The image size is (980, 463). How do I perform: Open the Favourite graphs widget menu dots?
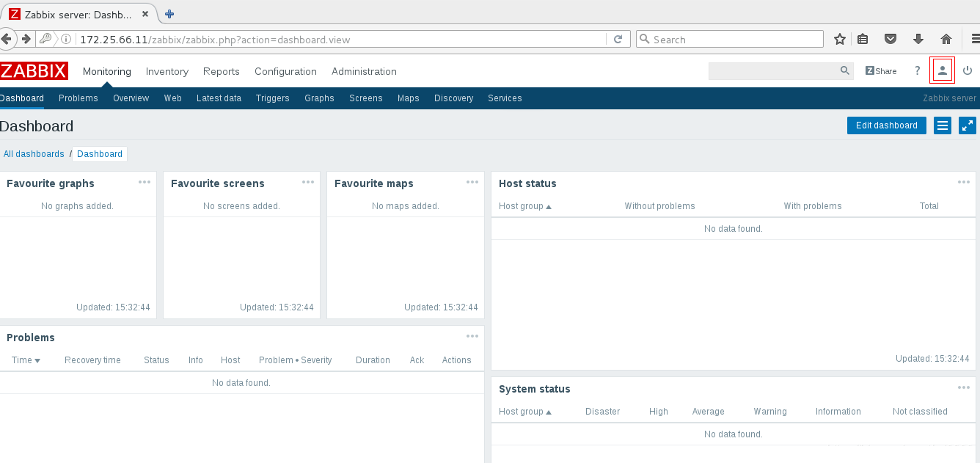coord(145,182)
